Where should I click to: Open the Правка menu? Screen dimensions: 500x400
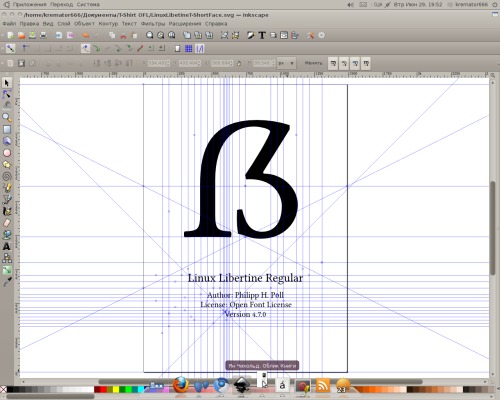tap(29, 24)
